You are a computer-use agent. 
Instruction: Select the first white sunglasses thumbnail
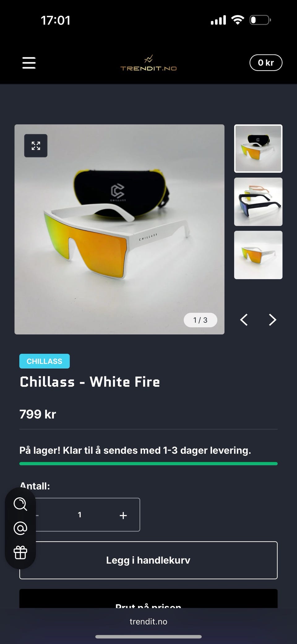[x=258, y=149]
